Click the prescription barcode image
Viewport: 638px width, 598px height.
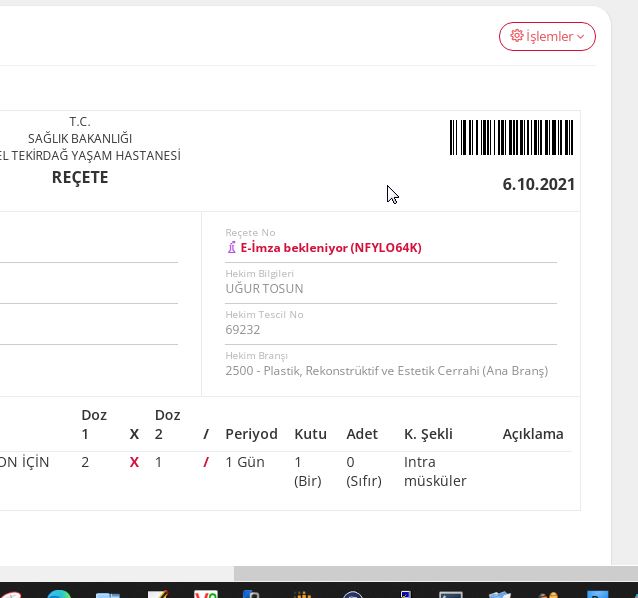511,138
